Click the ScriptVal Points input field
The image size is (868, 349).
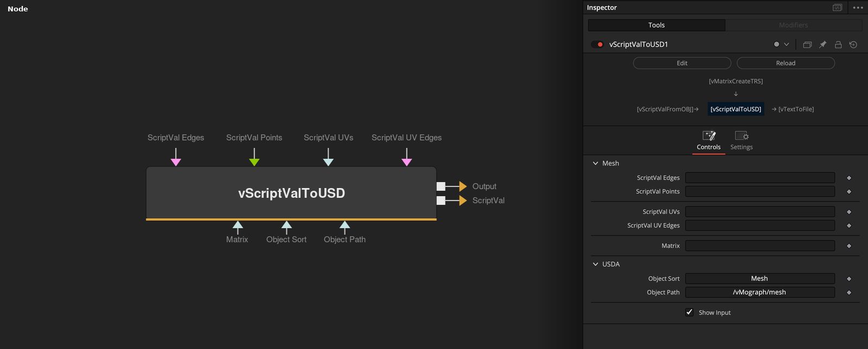(760, 191)
